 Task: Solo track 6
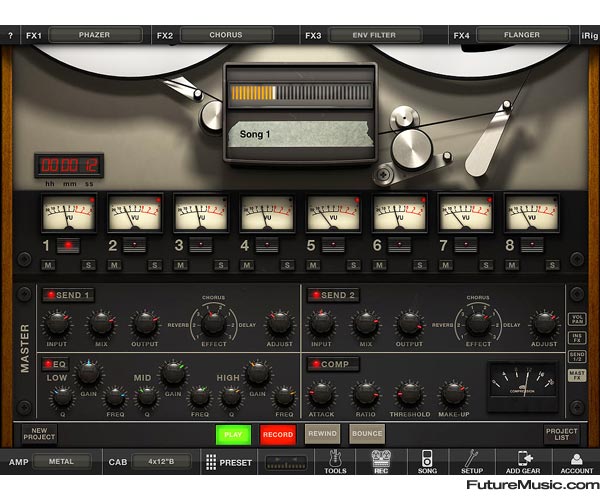point(420,265)
